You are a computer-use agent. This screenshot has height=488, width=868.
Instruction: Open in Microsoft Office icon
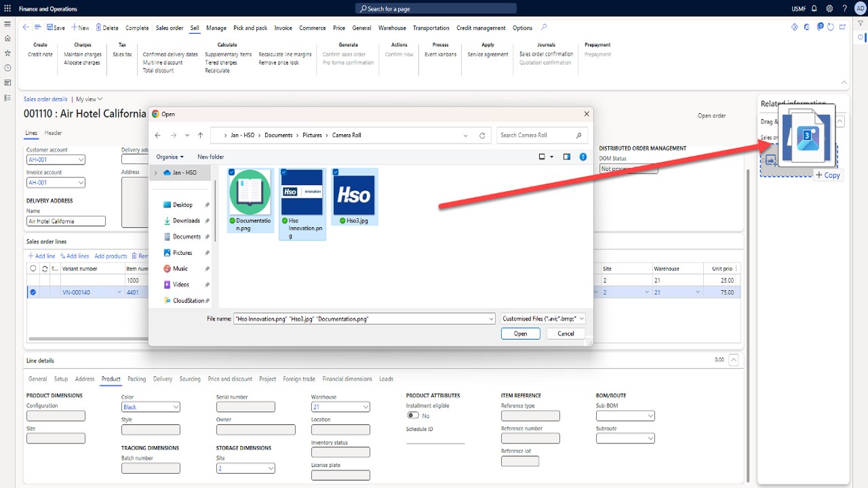(x=807, y=27)
